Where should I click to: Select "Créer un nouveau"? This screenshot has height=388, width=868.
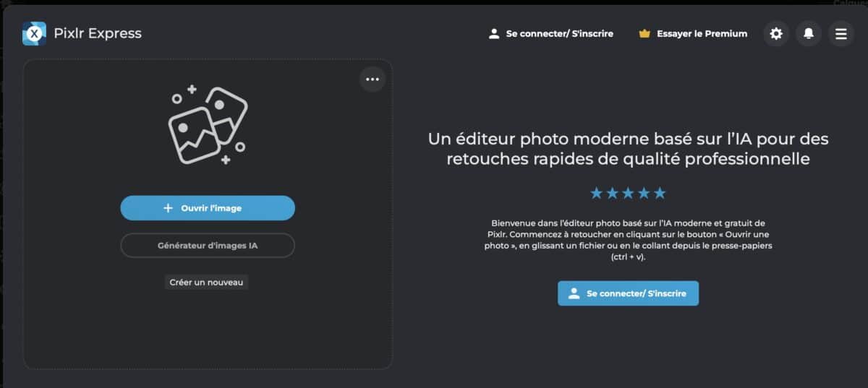coord(207,282)
